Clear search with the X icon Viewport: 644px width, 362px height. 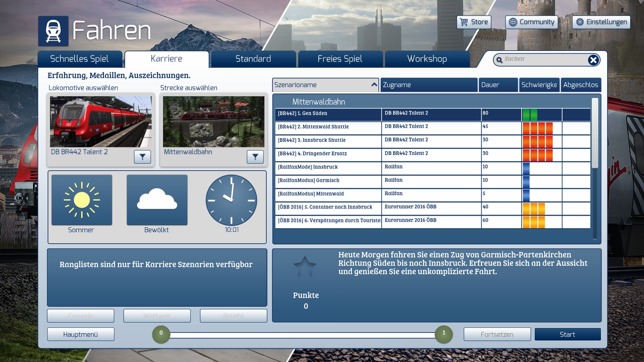pos(593,60)
